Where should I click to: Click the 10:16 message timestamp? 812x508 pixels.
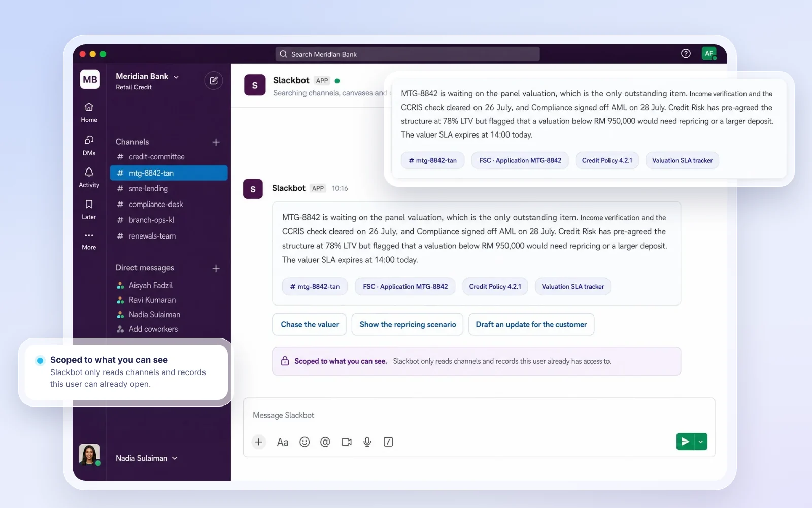tap(340, 188)
